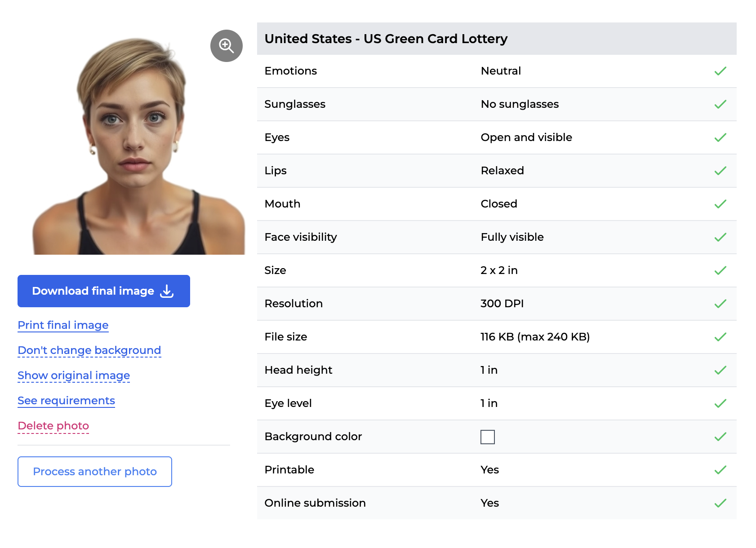Click the green checkmark beside Emotions

click(720, 71)
